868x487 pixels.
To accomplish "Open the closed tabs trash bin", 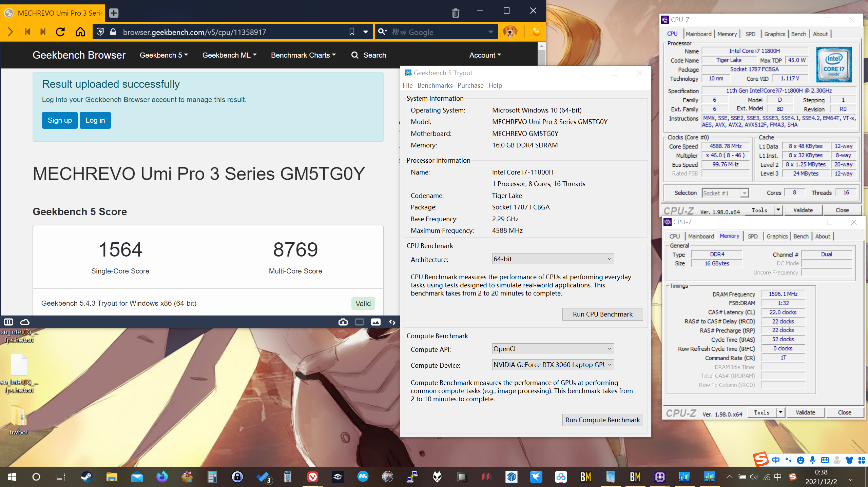I will coord(456,13).
